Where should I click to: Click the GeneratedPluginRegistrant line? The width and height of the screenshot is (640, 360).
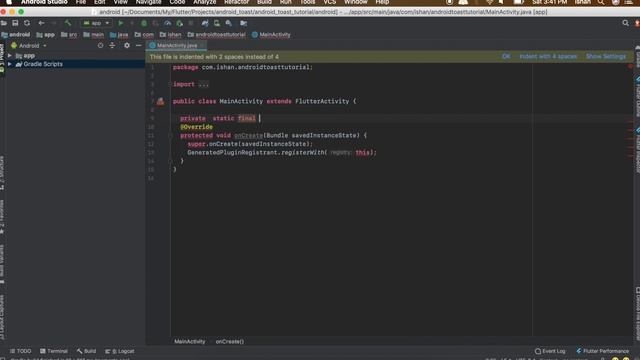click(x=282, y=153)
